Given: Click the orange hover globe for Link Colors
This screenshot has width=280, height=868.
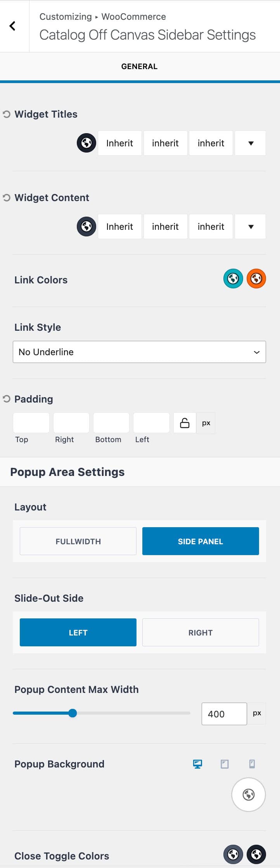Looking at the screenshot, I should pos(256,278).
